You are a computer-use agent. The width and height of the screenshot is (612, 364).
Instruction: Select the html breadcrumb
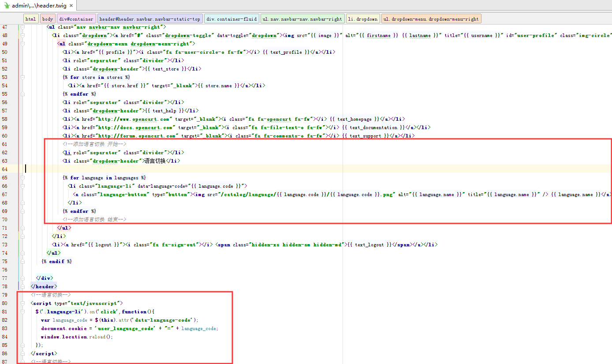click(x=31, y=19)
